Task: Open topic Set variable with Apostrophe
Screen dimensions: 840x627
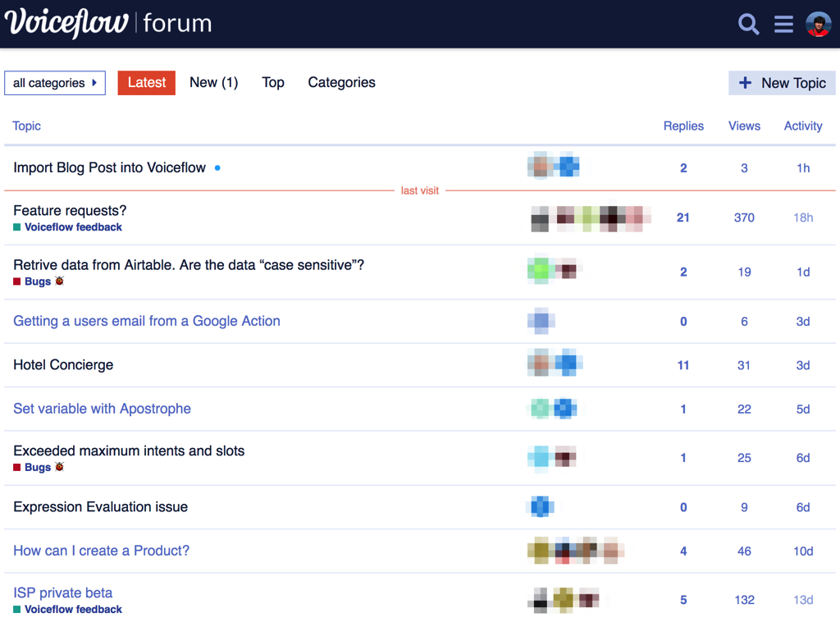Action: pos(102,409)
